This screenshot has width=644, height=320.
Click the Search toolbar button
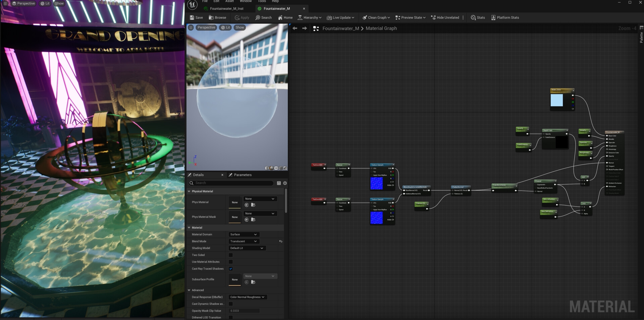[263, 17]
